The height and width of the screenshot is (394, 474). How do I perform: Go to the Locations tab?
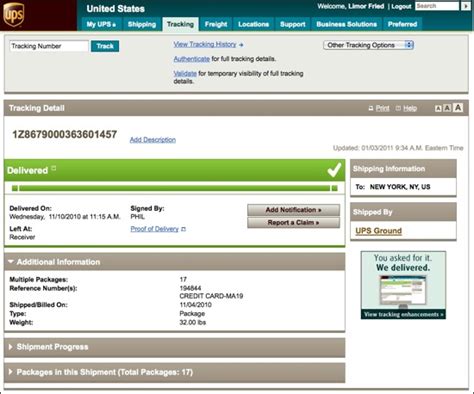(254, 24)
